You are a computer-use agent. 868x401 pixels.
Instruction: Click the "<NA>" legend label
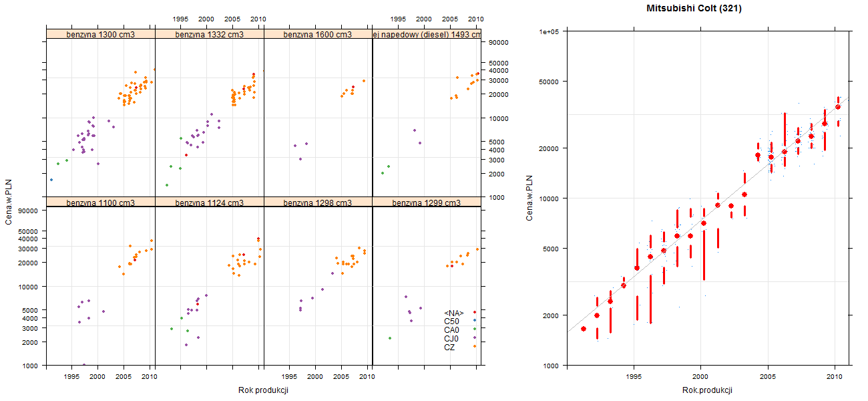point(453,313)
